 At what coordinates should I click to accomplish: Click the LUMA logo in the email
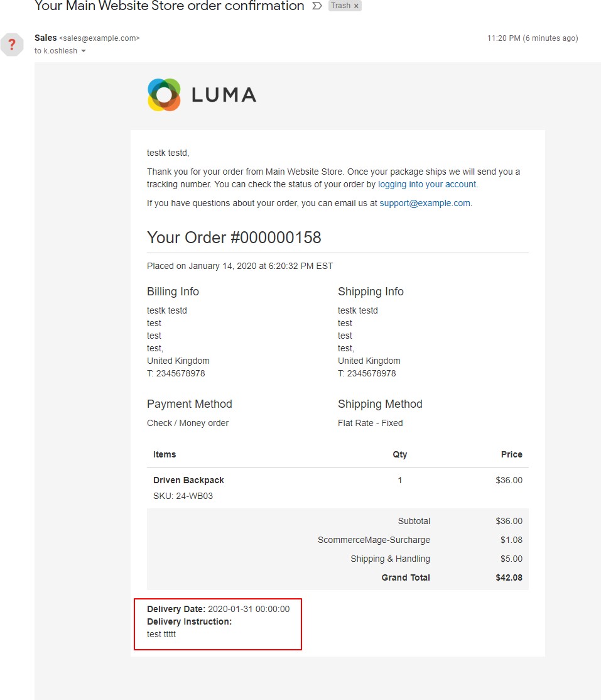[x=202, y=95]
